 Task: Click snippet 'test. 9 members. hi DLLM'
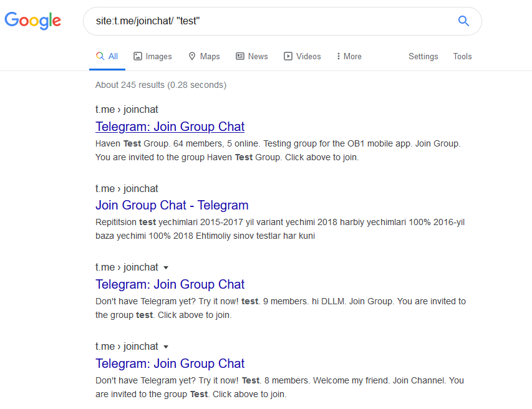click(x=294, y=302)
